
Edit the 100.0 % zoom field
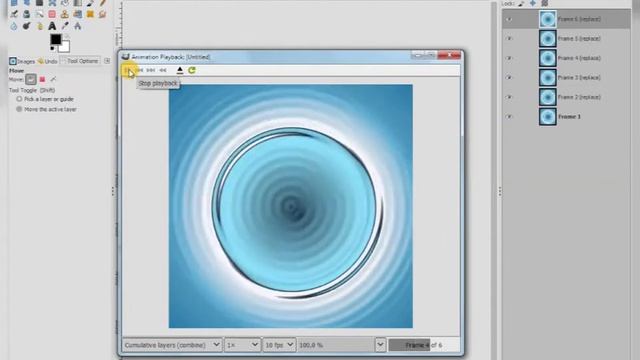point(336,345)
